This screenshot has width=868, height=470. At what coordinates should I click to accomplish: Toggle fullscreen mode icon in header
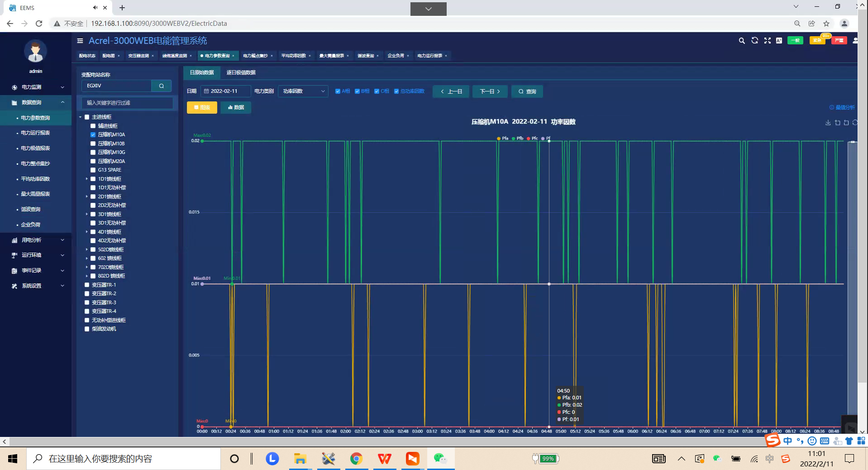coord(767,41)
